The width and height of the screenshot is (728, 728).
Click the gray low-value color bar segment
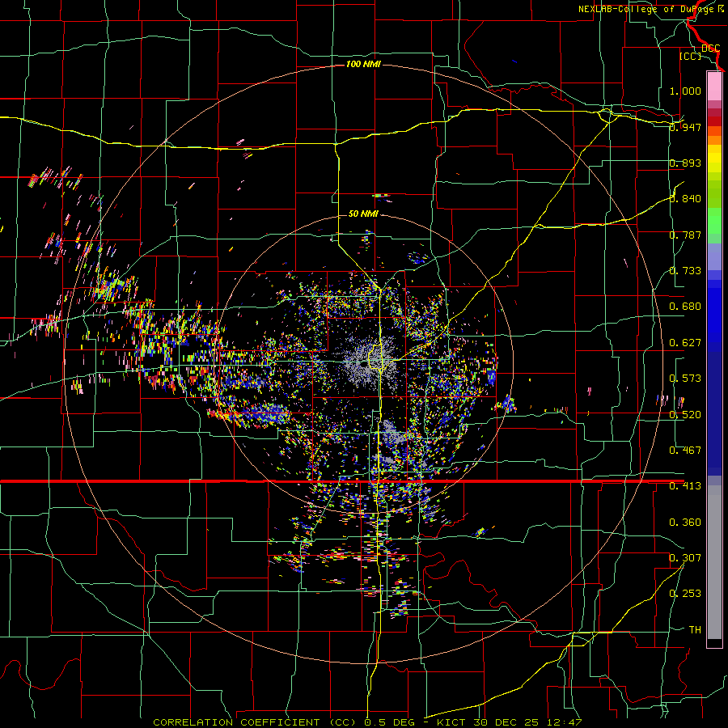(x=714, y=562)
